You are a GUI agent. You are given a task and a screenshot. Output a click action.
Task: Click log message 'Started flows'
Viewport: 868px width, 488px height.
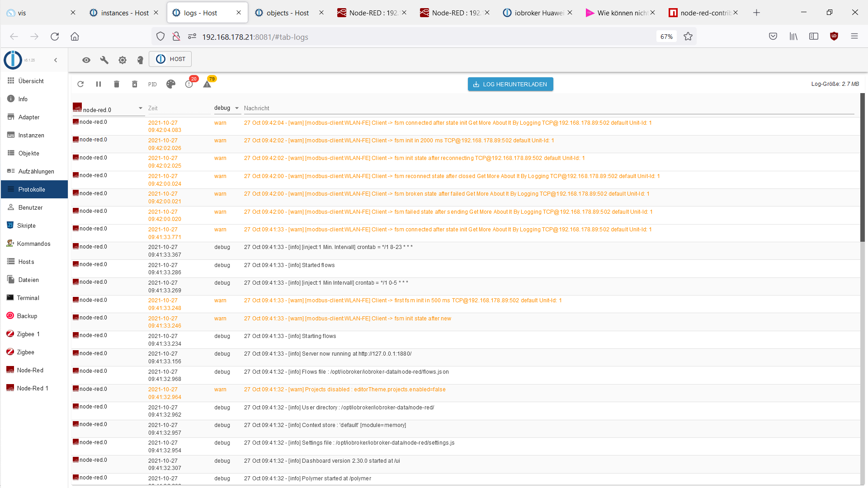(318, 265)
